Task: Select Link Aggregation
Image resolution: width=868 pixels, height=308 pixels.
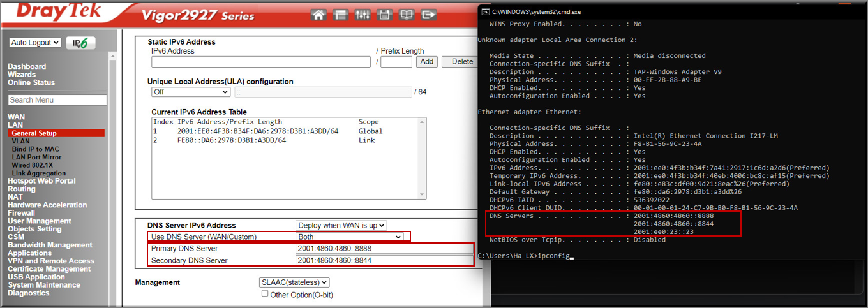Action: click(38, 173)
